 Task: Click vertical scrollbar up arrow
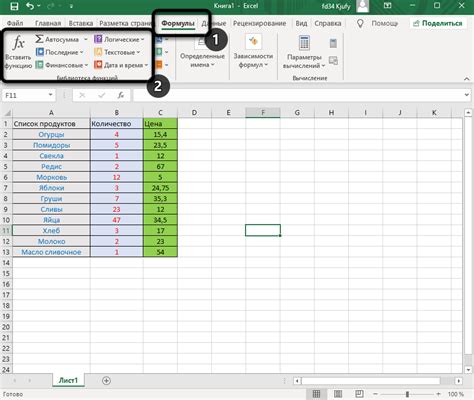pos(468,113)
